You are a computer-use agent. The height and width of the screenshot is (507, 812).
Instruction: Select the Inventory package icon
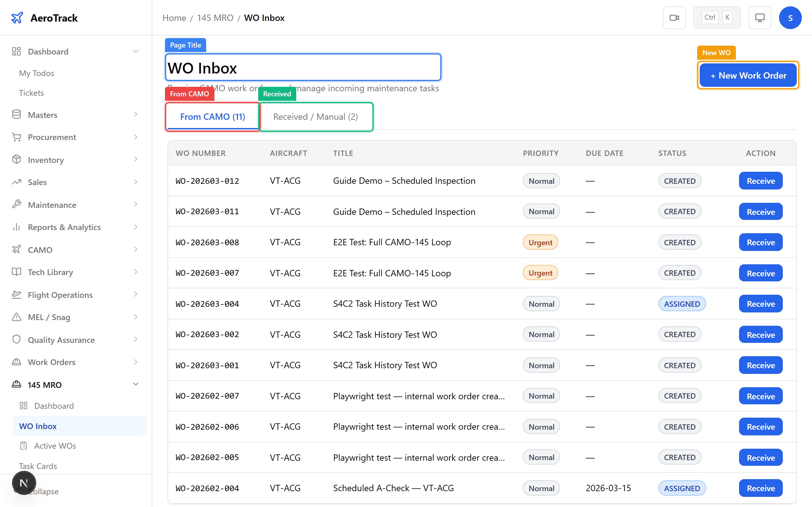pos(16,160)
